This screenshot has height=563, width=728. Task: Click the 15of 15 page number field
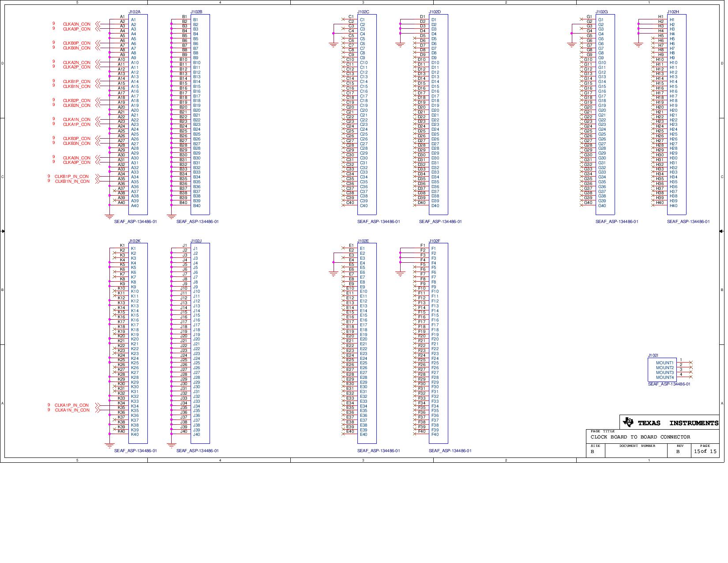click(705, 452)
